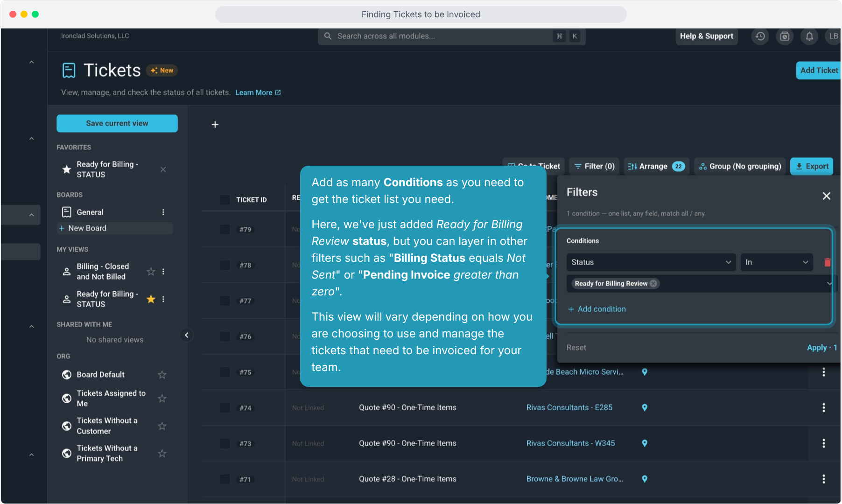Star Tickets Without a Primary Tech view
This screenshot has height=504, width=842.
point(162,454)
